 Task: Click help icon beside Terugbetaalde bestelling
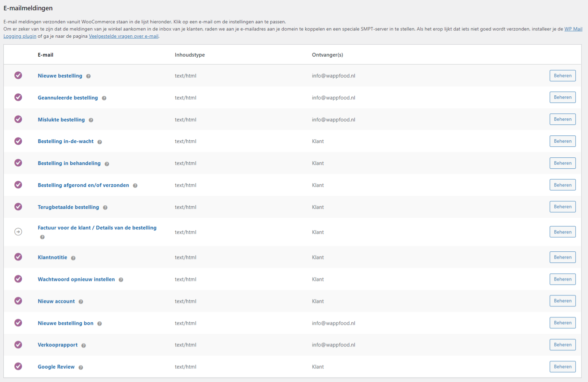[105, 207]
